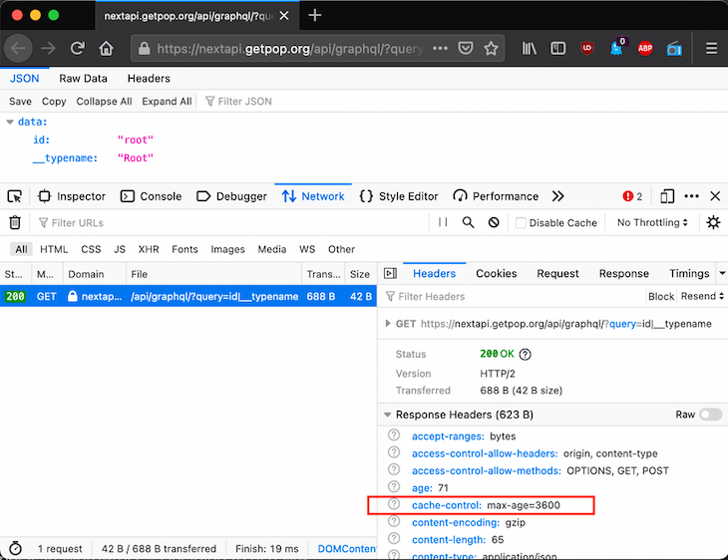Click the Save JSON button
The height and width of the screenshot is (560, 728).
click(x=20, y=102)
